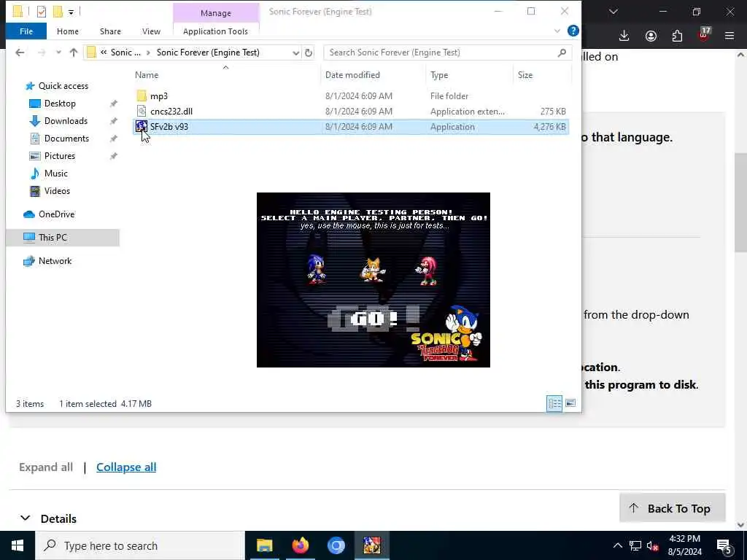Refresh the Sonic Forever folder view
This screenshot has width=747, height=560.
tap(309, 52)
